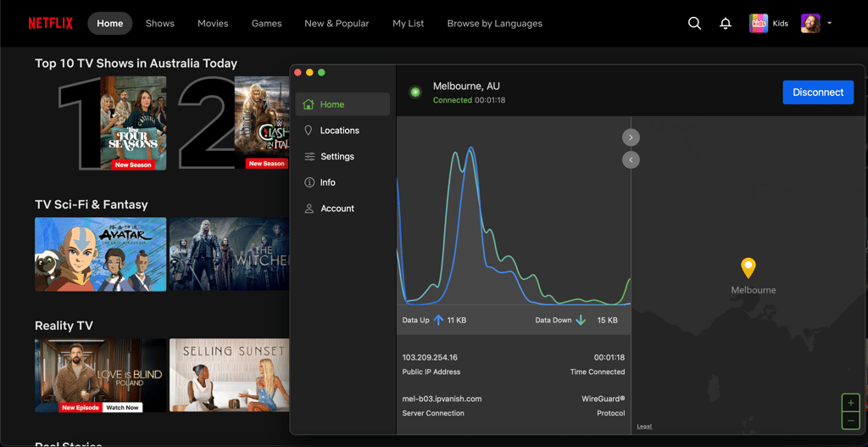Click the TV Sci-Fi & Fantasy heading

tap(92, 204)
